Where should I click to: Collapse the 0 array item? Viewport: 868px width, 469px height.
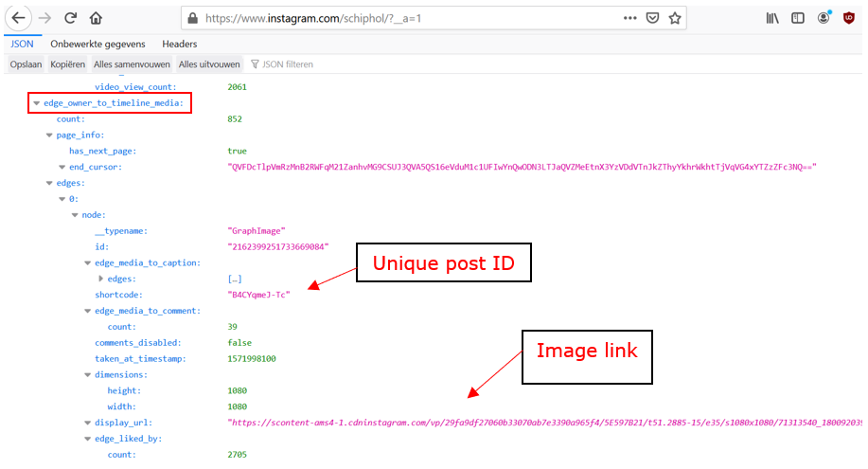coord(62,199)
